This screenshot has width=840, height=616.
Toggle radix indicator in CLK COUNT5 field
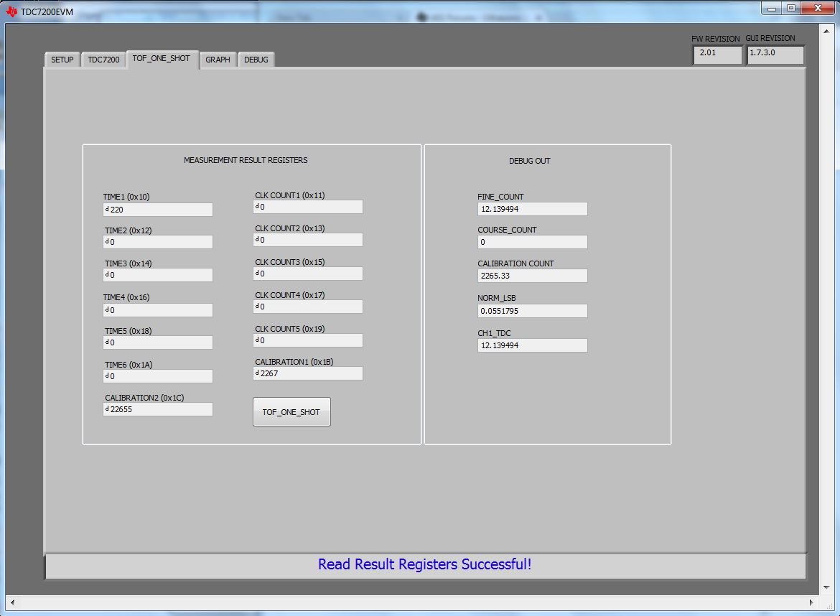[x=256, y=340]
